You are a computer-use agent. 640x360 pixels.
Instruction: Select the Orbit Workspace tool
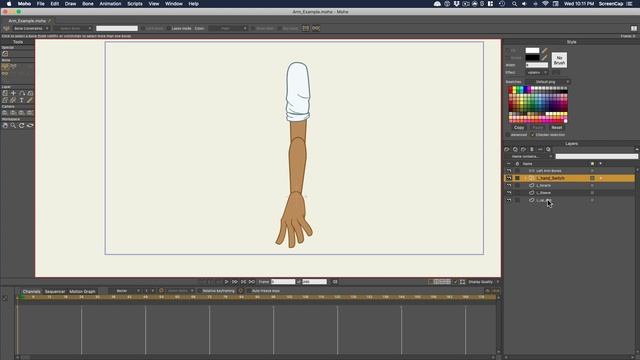[x=30, y=125]
